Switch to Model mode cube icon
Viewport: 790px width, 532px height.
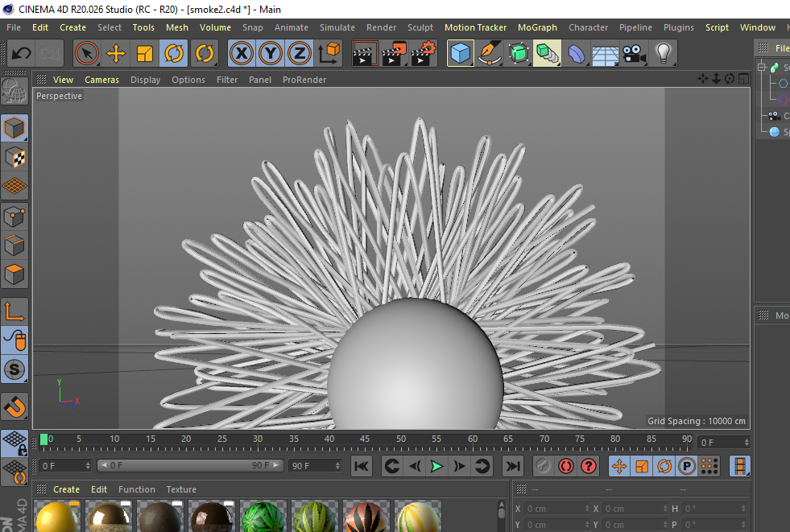click(x=14, y=128)
